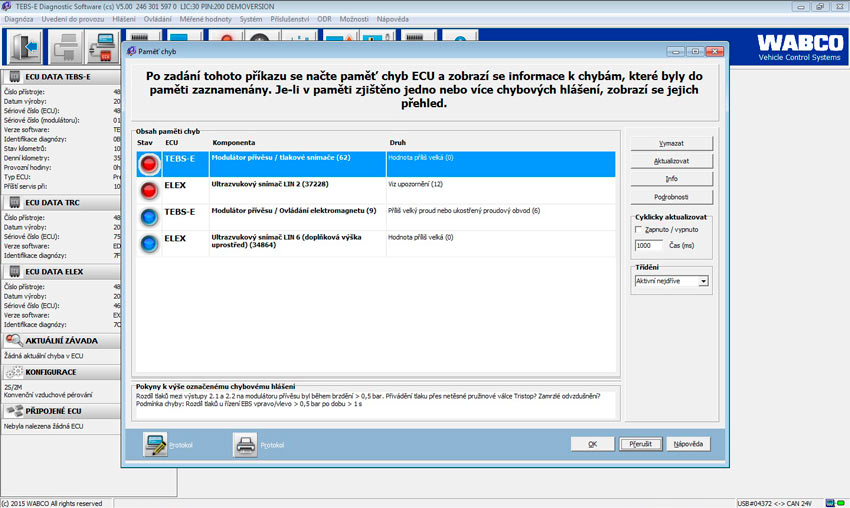Viewport: 850px width, 508px height.
Task: Click the Čas (ms) field showing 1000
Action: point(648,246)
